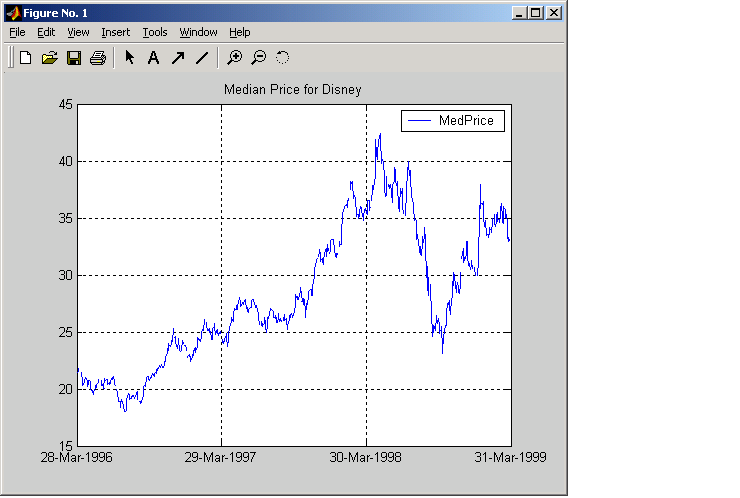Screen dimensions: 740x498
Task: Select the arrow pointer edit tool
Action: (x=130, y=58)
